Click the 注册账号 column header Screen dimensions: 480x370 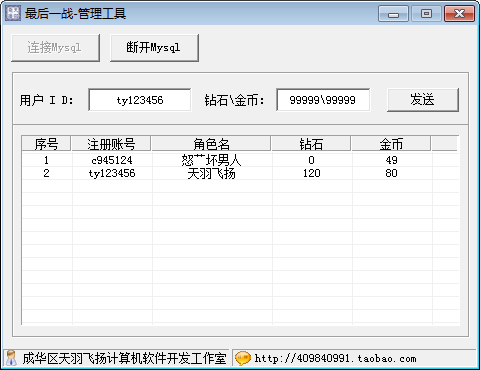[111, 144]
